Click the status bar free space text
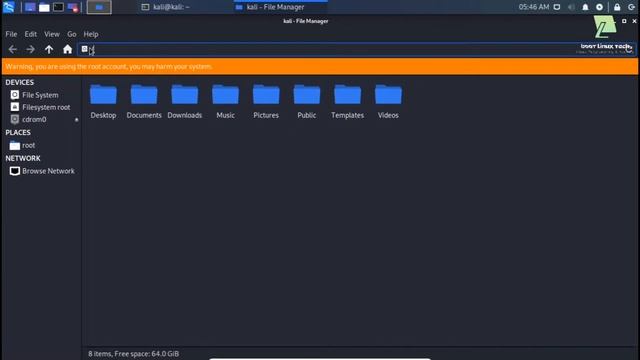Viewport: 640px width, 360px height. [x=133, y=354]
